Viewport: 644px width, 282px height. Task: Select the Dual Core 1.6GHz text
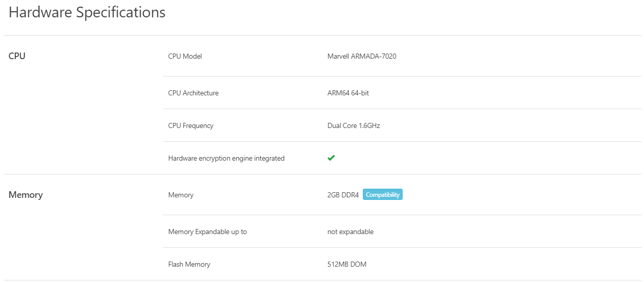[x=354, y=125]
